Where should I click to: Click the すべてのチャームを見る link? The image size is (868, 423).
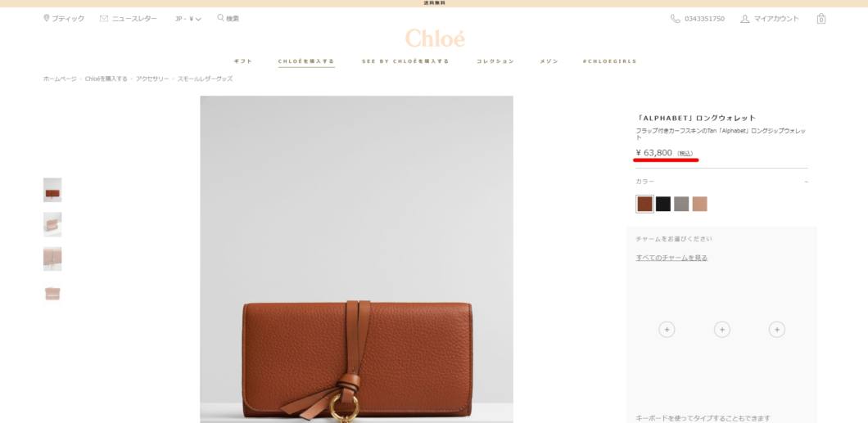671,258
